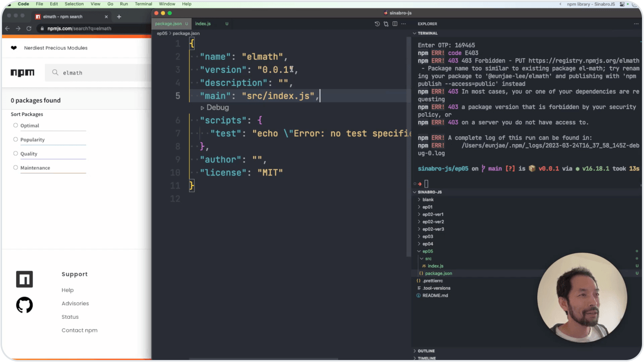
Task: Open the Go menu
Action: click(110, 4)
